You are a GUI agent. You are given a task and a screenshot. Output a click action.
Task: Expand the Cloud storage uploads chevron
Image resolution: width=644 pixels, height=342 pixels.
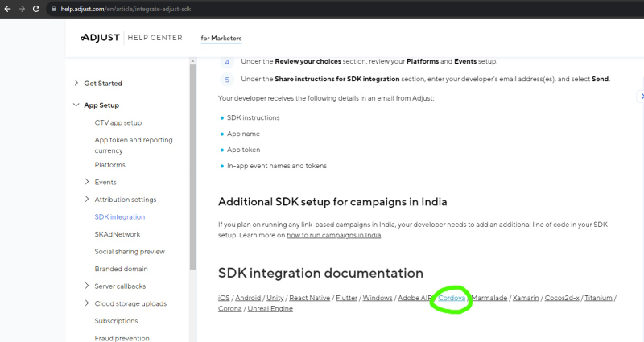click(x=87, y=303)
